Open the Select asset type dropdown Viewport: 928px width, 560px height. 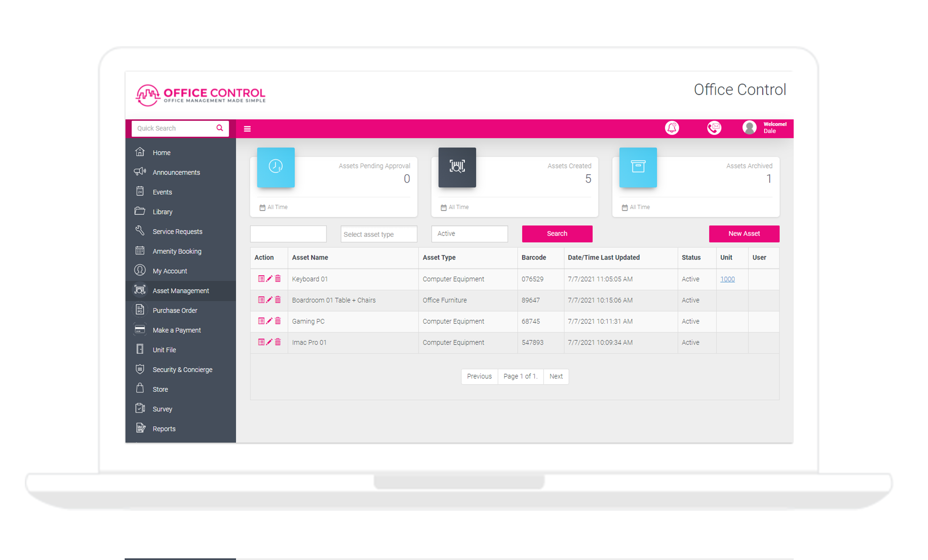coord(379,234)
